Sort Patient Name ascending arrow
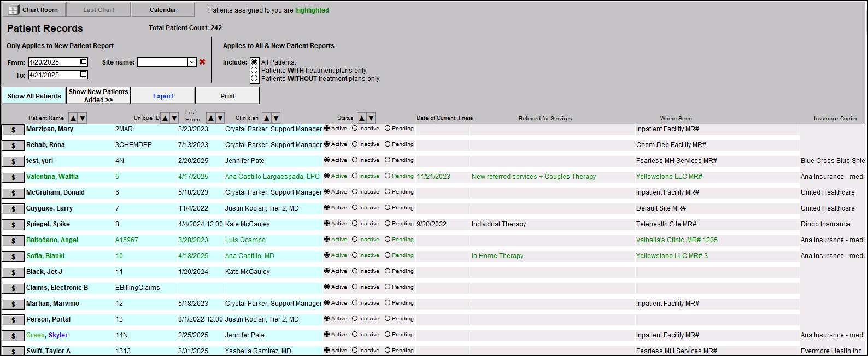Image resolution: width=868 pixels, height=356 pixels. tap(73, 118)
